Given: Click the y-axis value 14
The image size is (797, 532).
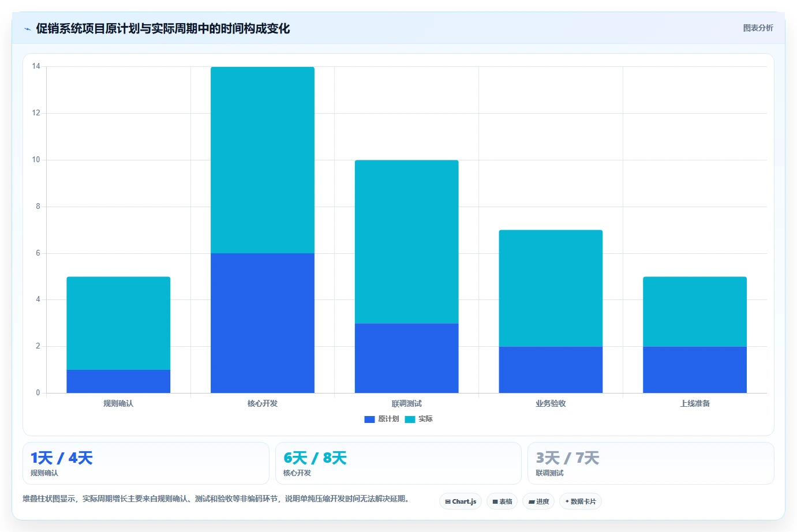Looking at the screenshot, I should click(36, 66).
